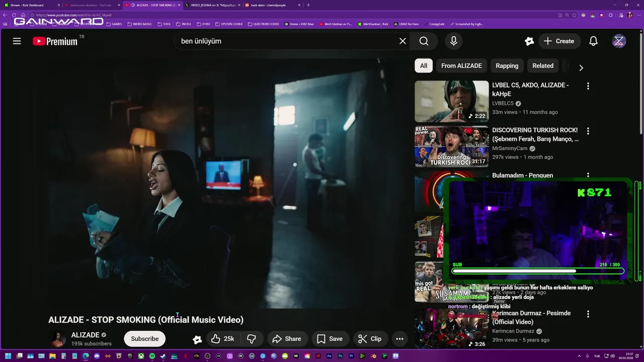Open "Bulamadım - Penguen" video title
Image resolution: width=644 pixels, height=362 pixels.
click(x=522, y=175)
